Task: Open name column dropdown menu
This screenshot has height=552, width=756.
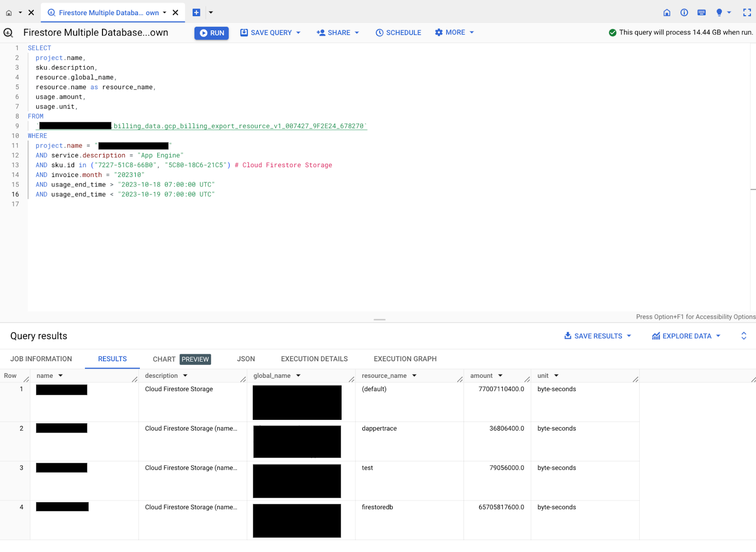Action: [x=60, y=376]
